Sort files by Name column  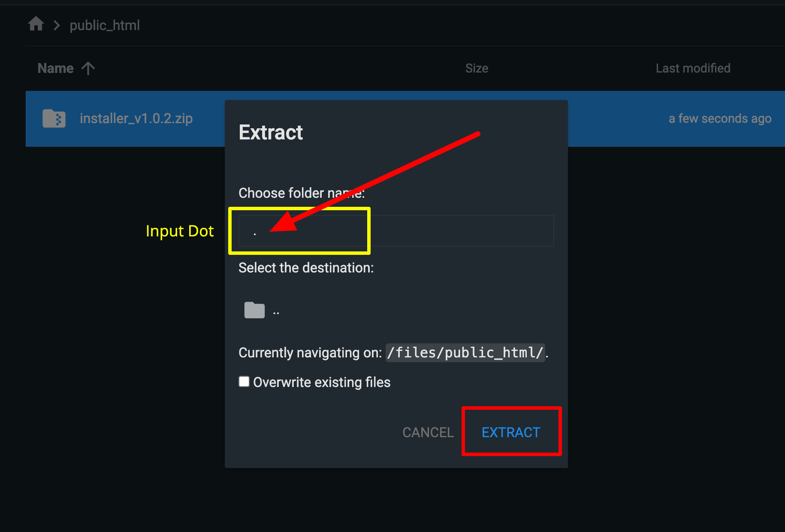coord(56,68)
